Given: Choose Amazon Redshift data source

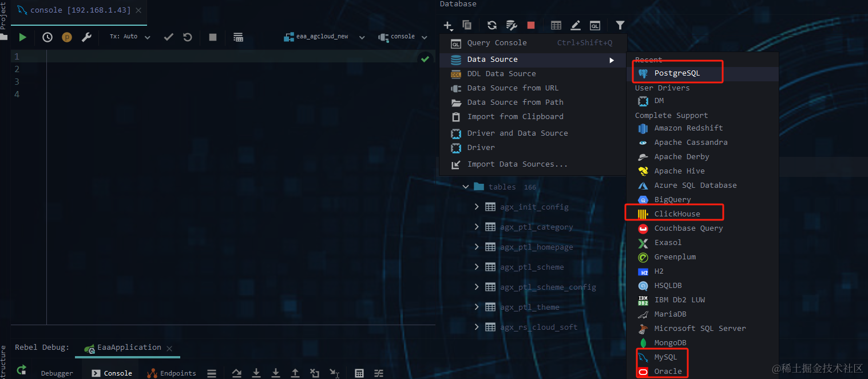Looking at the screenshot, I should point(703,128).
